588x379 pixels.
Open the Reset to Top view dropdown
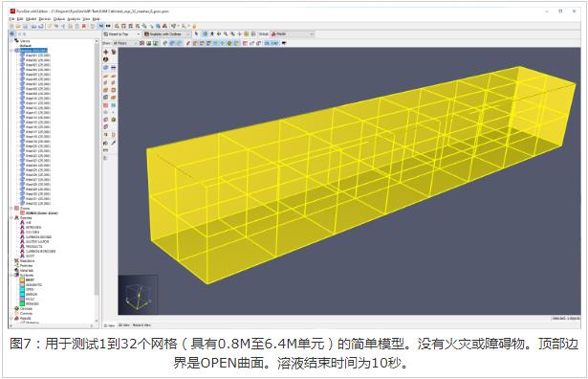(121, 34)
